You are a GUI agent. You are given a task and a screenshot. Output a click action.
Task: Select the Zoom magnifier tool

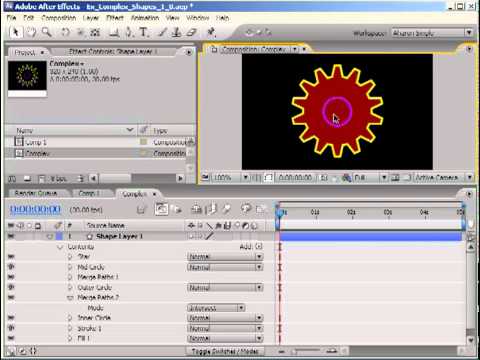pyautogui.click(x=46, y=32)
